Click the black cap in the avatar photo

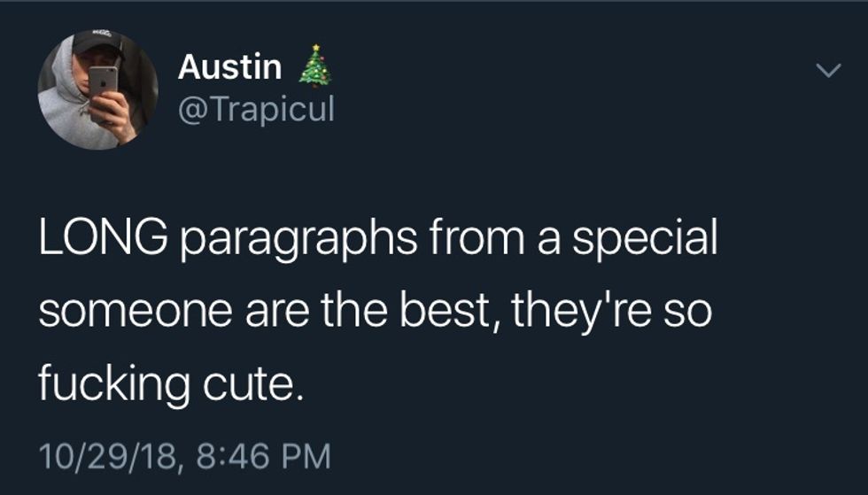pyautogui.click(x=97, y=43)
